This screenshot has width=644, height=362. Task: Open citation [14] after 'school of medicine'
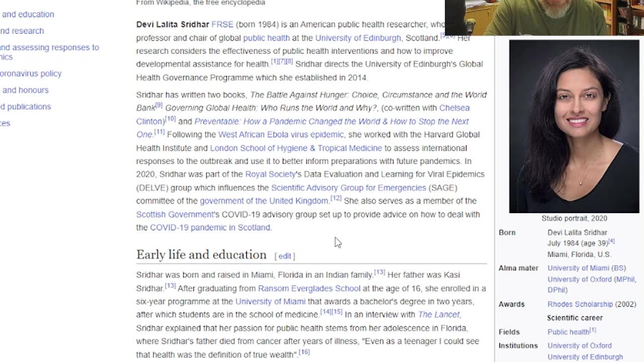click(x=326, y=312)
